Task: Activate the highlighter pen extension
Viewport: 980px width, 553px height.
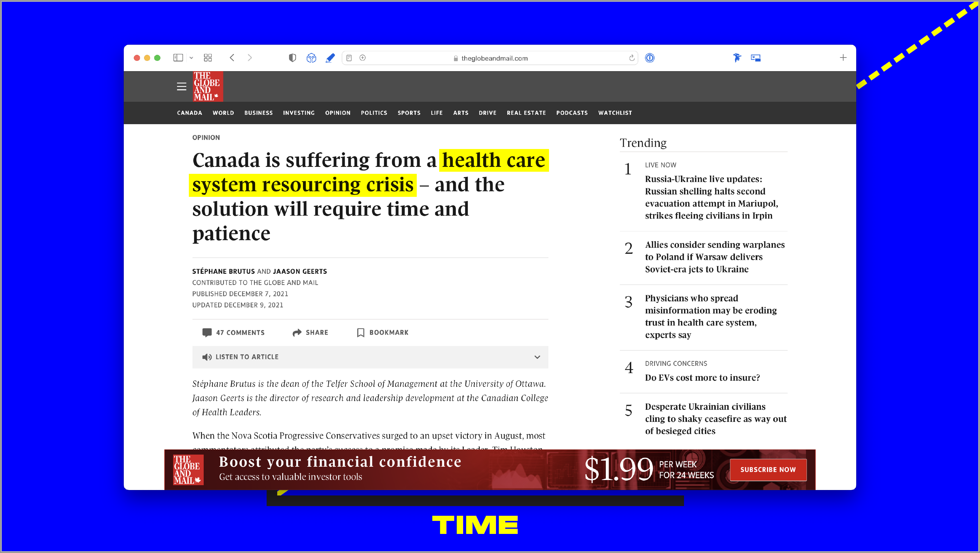Action: (330, 58)
